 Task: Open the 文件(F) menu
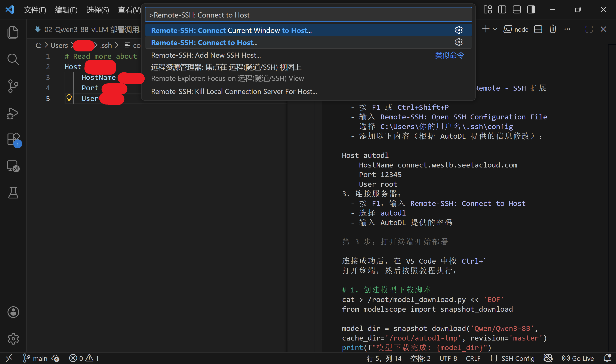pyautogui.click(x=35, y=10)
